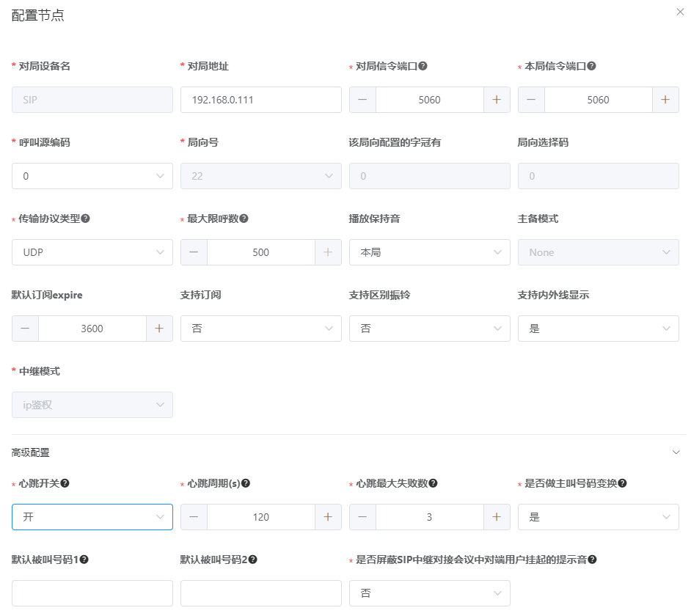Image resolution: width=691 pixels, height=616 pixels.
Task: Decrease 本局信令端口 value with minus
Action: [532, 100]
